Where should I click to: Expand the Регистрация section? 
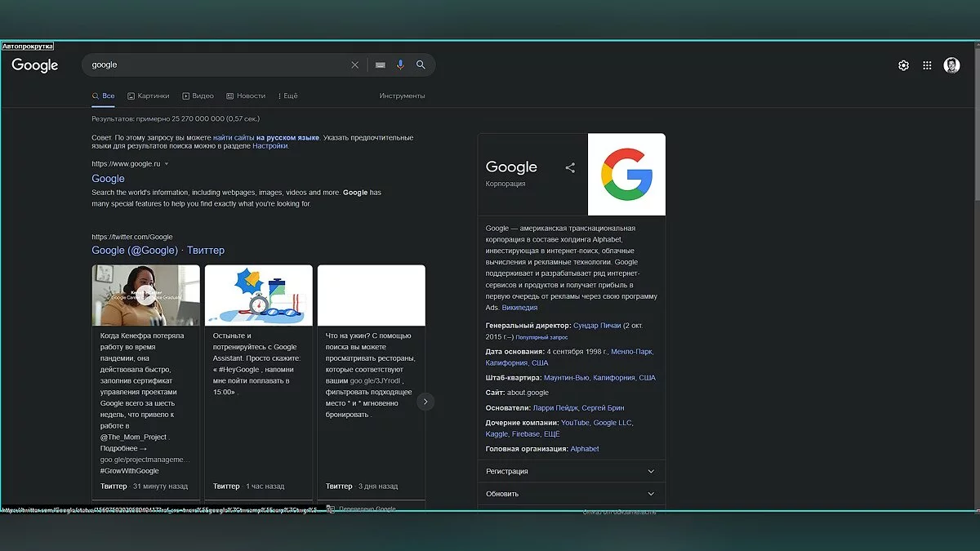(x=572, y=472)
